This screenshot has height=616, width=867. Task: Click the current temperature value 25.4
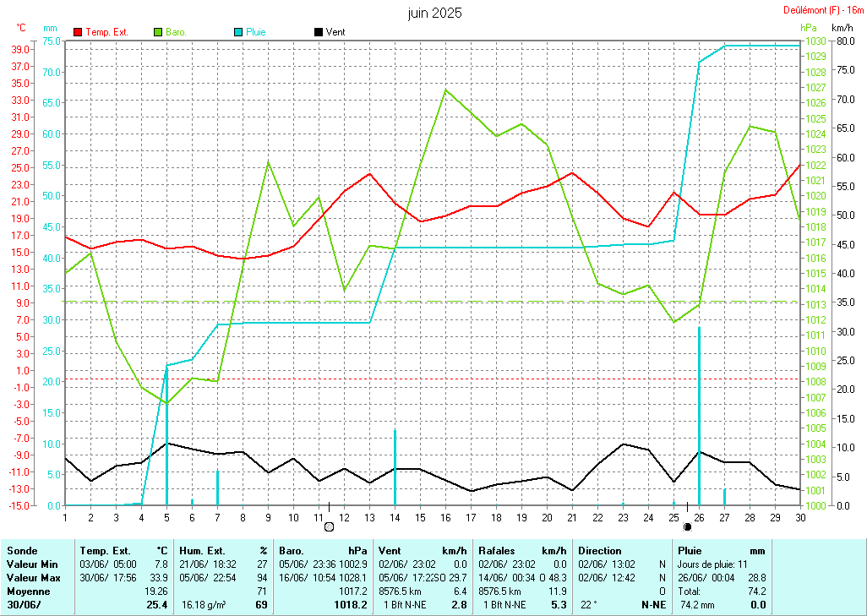pos(155,605)
